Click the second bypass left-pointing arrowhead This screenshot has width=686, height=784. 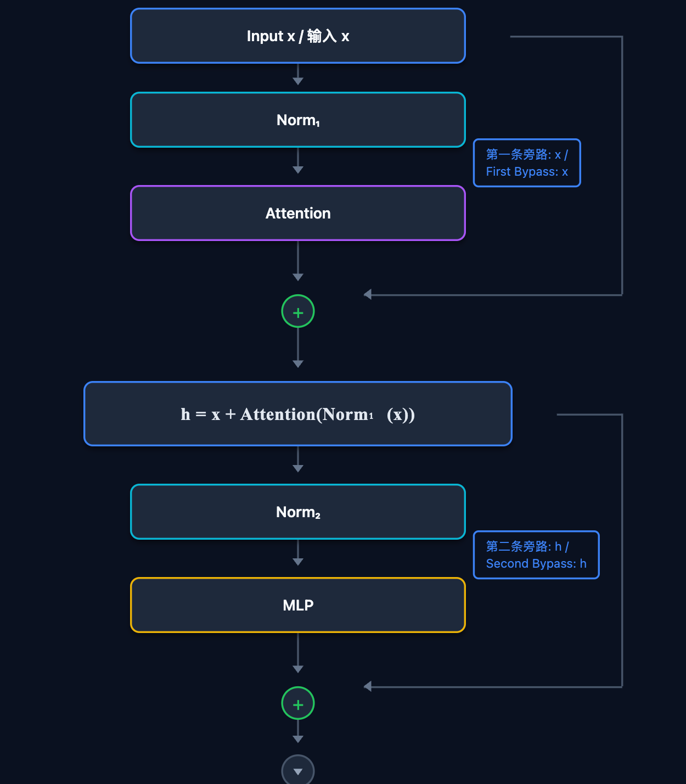coord(368,686)
